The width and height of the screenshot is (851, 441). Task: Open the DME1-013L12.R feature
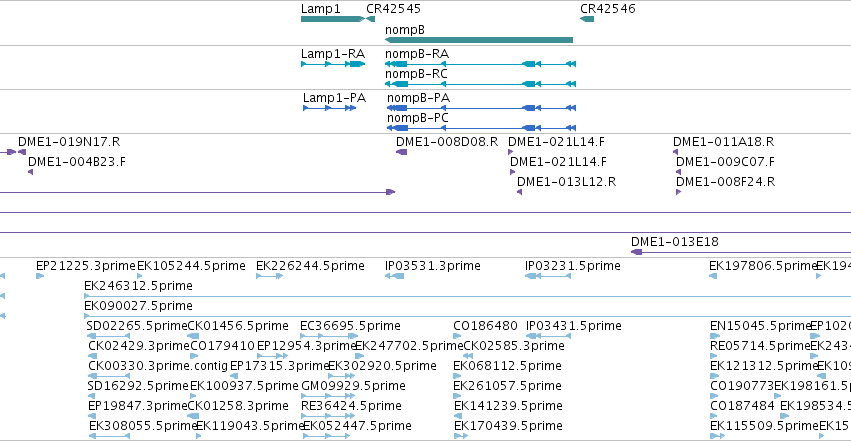point(519,192)
